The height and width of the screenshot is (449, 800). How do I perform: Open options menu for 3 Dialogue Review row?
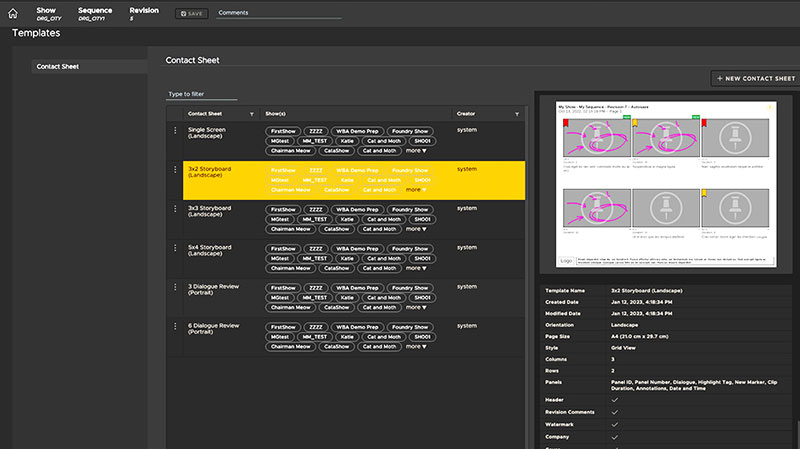(x=175, y=287)
